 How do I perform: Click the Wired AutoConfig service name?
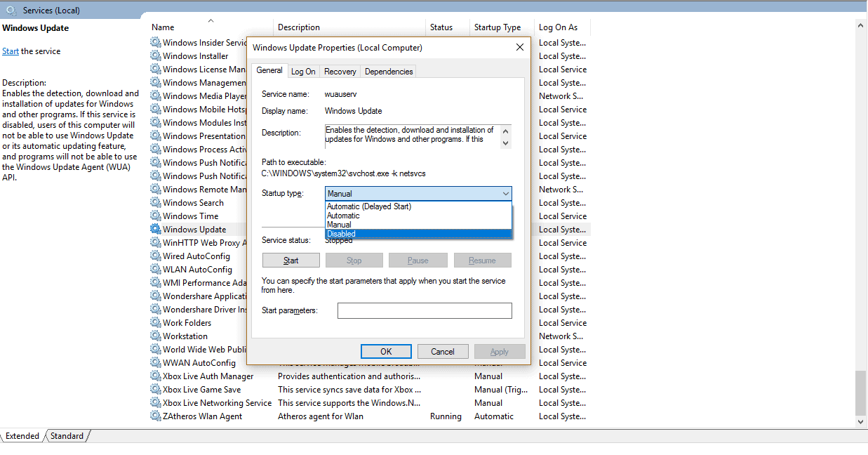tap(196, 256)
